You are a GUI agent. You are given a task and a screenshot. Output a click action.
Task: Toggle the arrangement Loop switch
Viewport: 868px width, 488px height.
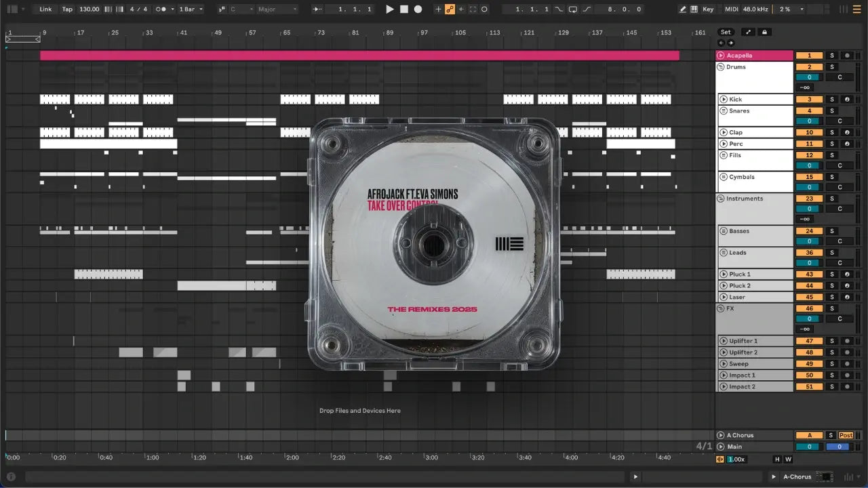pyautogui.click(x=573, y=9)
